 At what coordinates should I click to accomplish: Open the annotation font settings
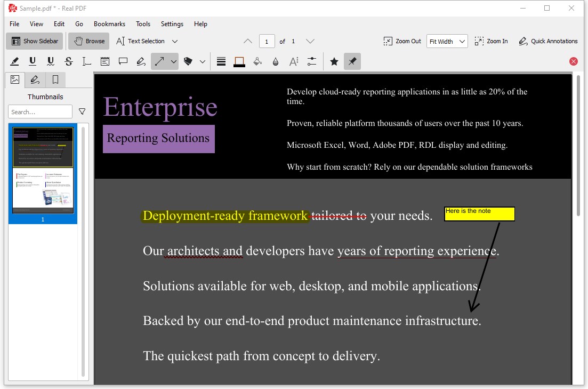pos(294,61)
